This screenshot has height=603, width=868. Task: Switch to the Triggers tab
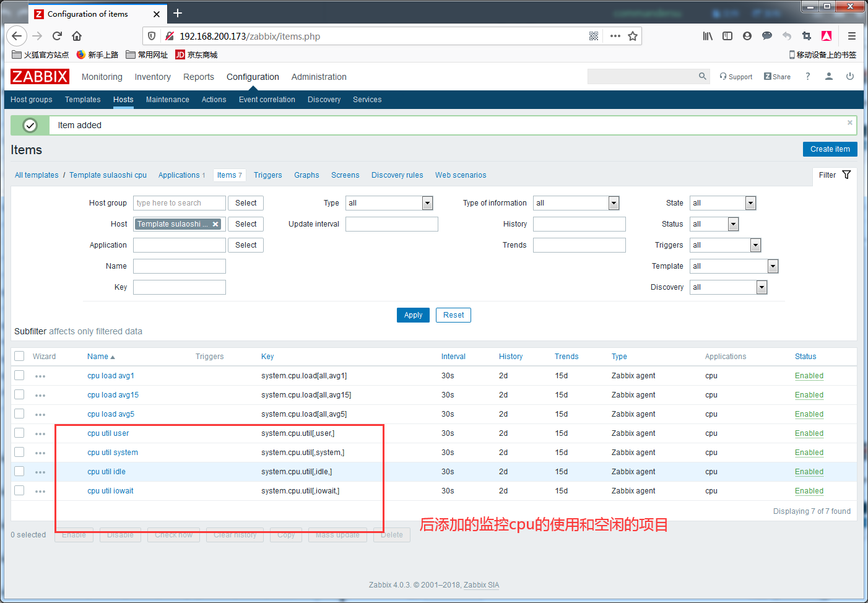tap(268, 175)
